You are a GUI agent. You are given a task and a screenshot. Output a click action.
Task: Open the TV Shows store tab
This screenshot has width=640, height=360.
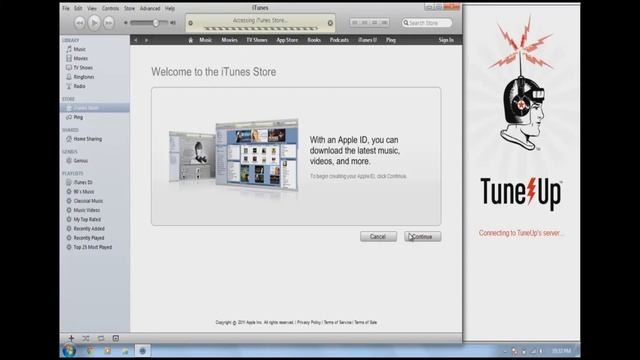pos(257,40)
